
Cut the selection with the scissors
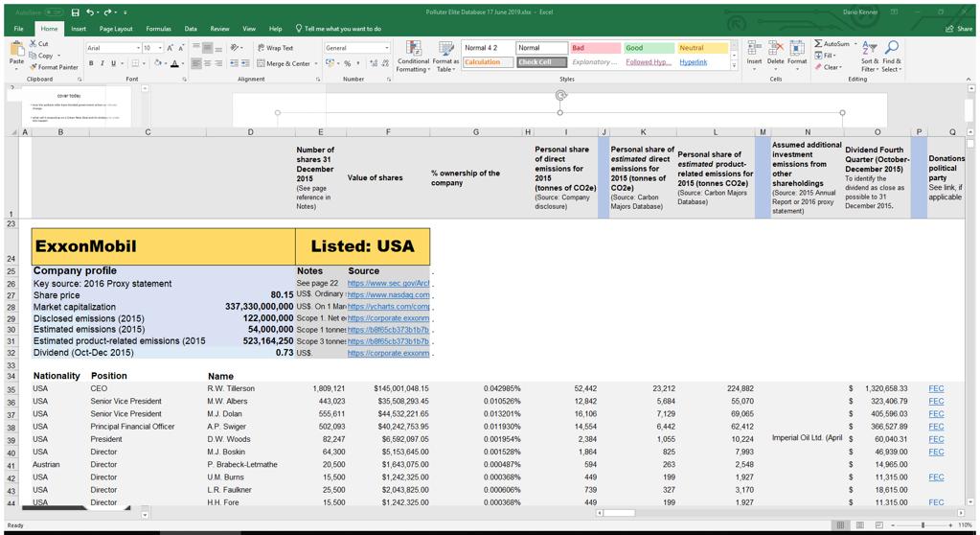[38, 44]
